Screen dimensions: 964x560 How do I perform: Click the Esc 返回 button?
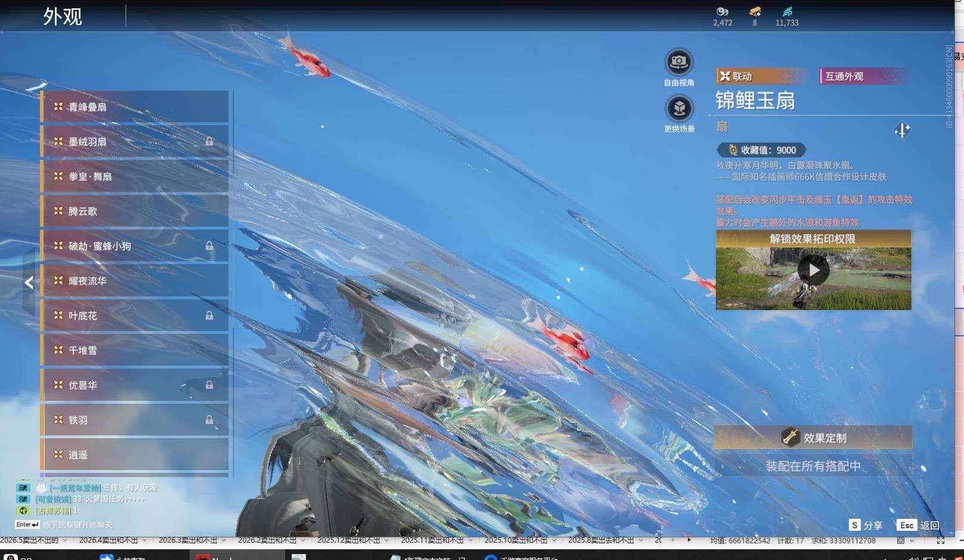point(918,525)
